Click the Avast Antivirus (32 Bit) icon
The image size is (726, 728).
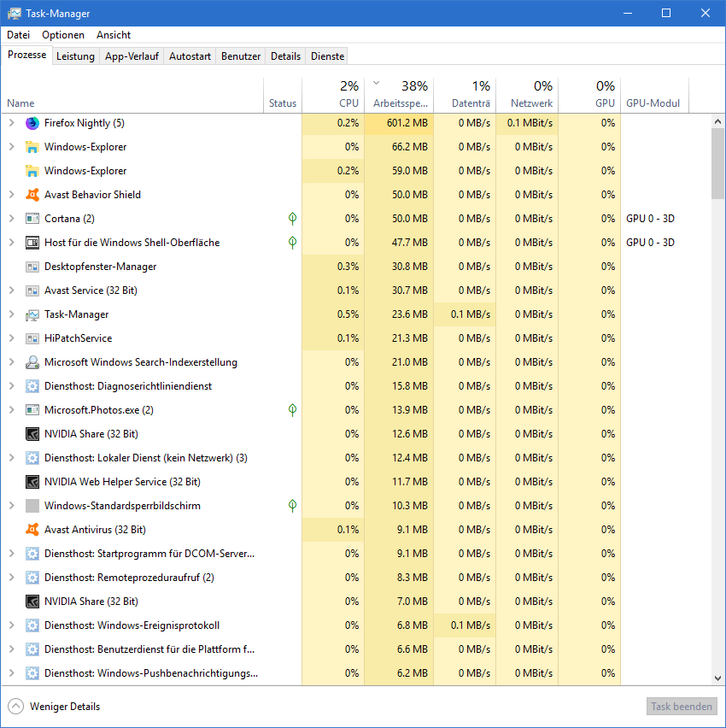coord(32,530)
